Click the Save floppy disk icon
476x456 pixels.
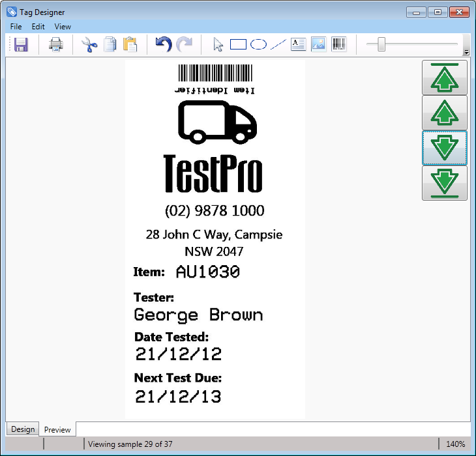[x=21, y=44]
